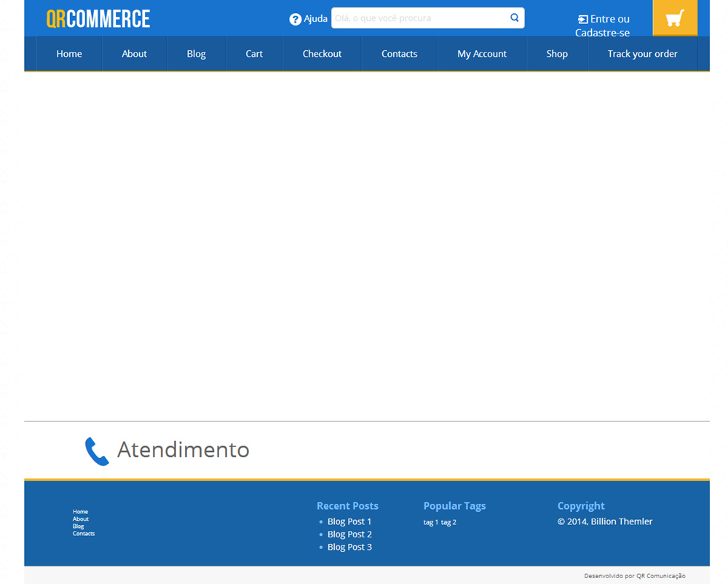
Task: Focus the product search input field
Action: (x=419, y=18)
